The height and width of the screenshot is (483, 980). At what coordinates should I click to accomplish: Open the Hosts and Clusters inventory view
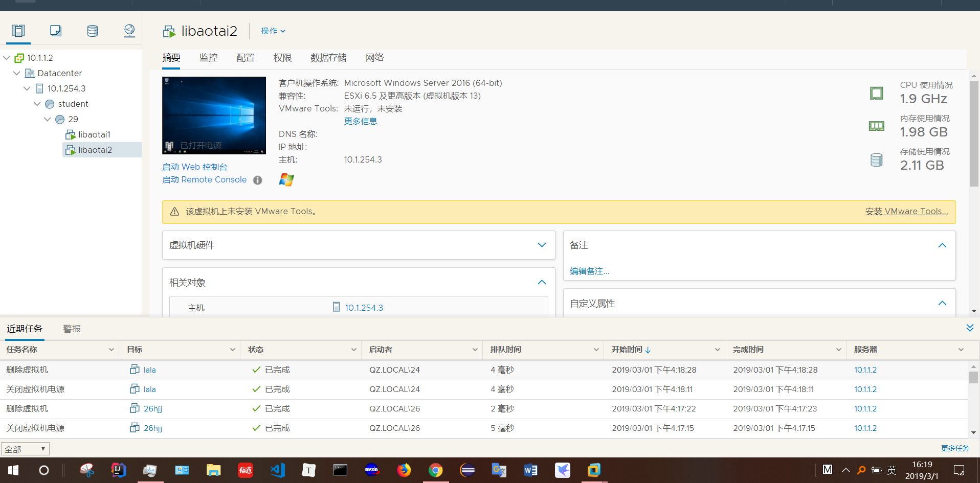click(18, 31)
